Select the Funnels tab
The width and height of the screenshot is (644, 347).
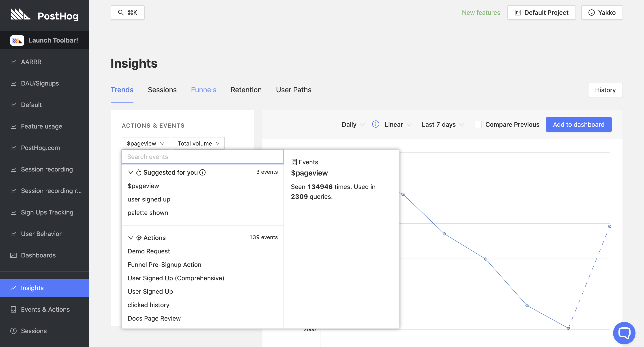point(203,90)
